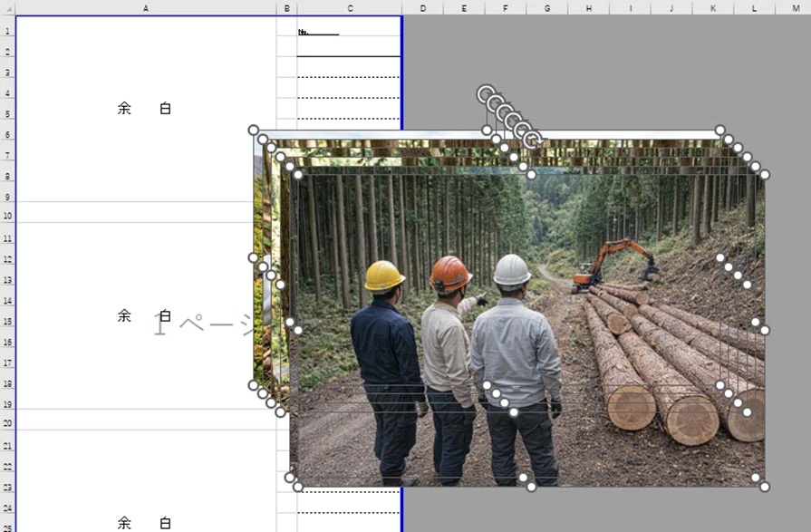This screenshot has width=811, height=532.
Task: Click the rearmost picture's top-left corner handle
Action: click(x=254, y=130)
